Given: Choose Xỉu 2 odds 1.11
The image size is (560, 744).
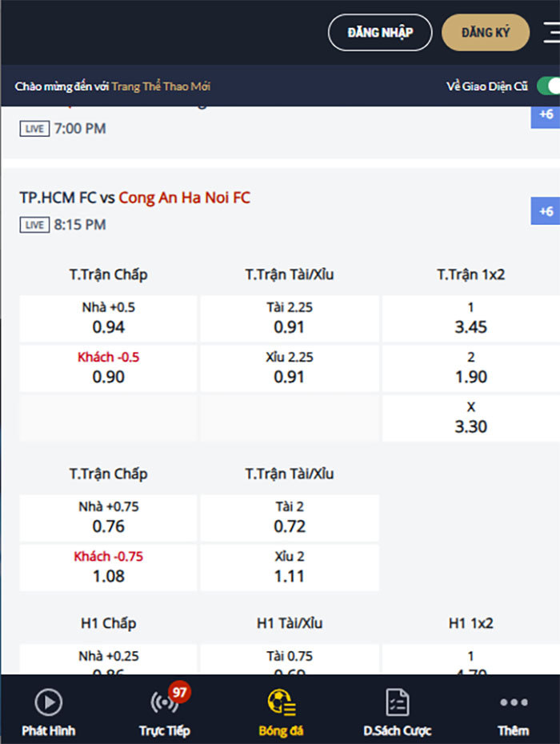Looking at the screenshot, I should (x=290, y=567).
